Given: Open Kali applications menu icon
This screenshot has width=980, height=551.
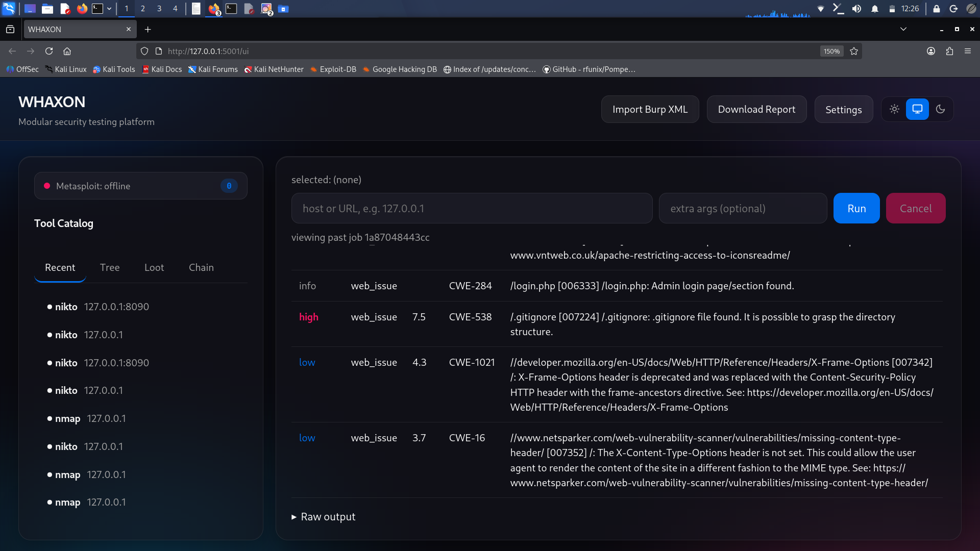Looking at the screenshot, I should (9, 9).
